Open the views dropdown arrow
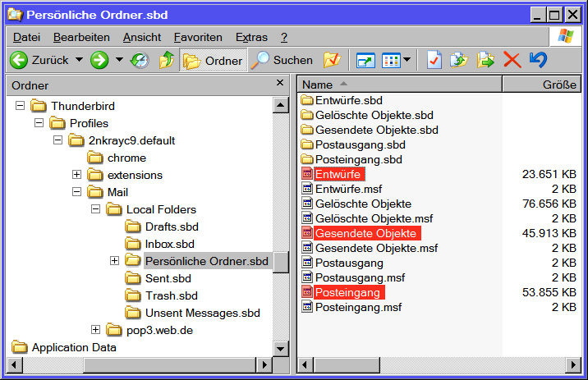The width and height of the screenshot is (588, 380). (407, 60)
